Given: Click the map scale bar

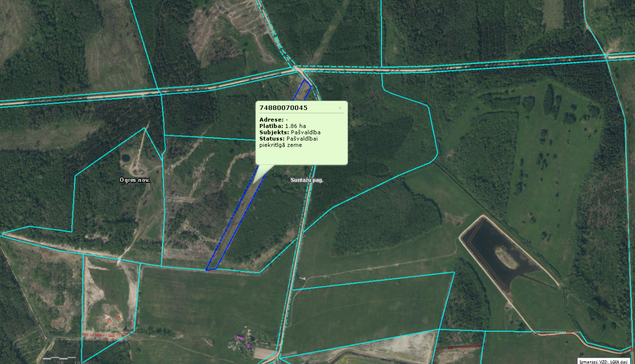Looking at the screenshot, I should 59,359.
